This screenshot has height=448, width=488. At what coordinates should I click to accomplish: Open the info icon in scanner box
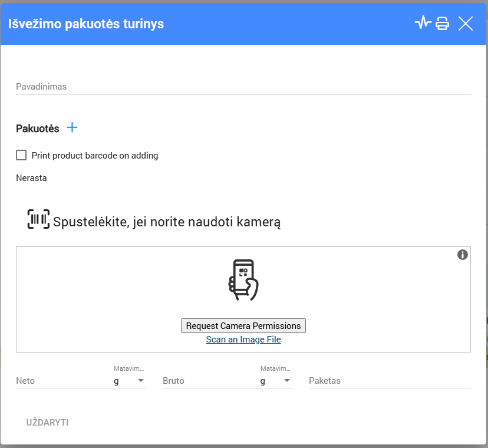click(463, 255)
